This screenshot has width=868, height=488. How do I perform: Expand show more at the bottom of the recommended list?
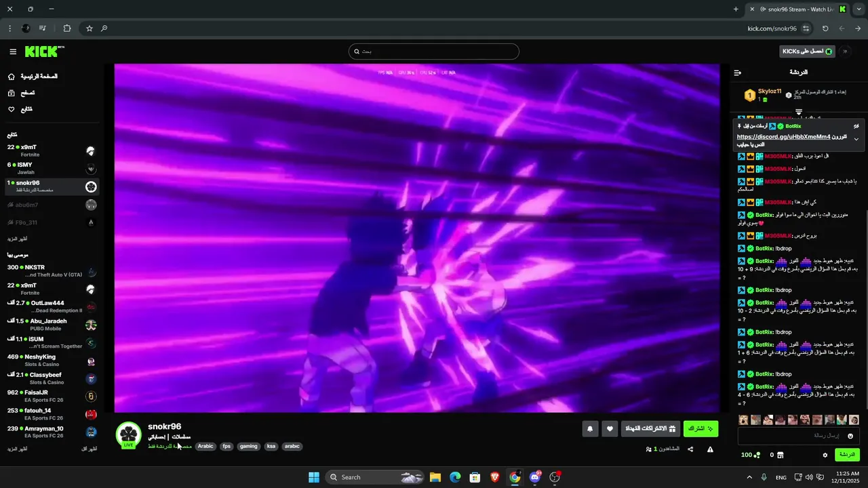(17, 449)
